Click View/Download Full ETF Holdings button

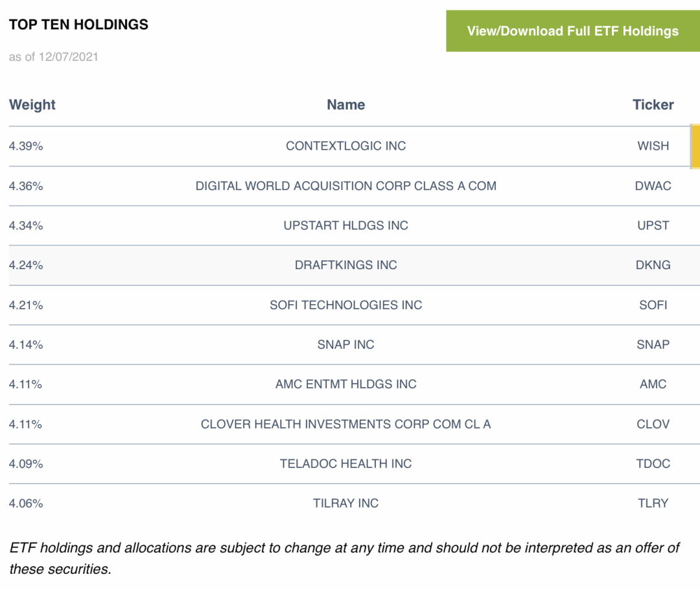[572, 31]
